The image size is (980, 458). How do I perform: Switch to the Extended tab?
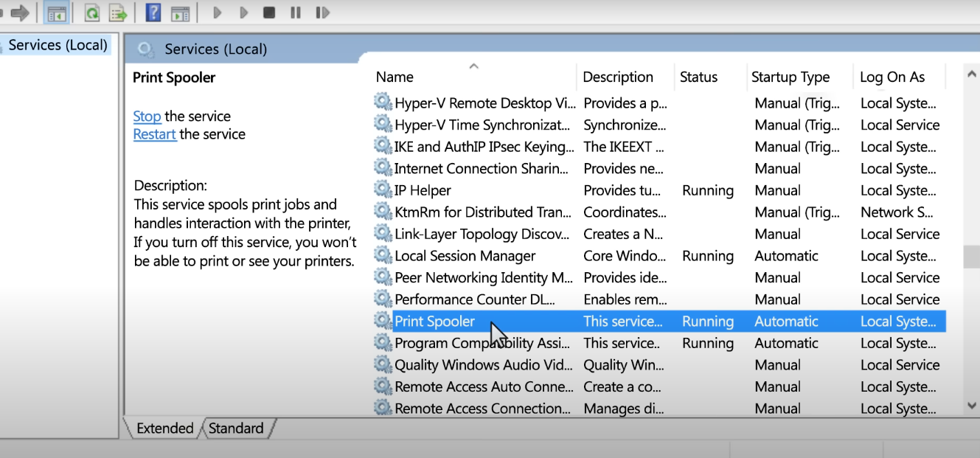click(x=164, y=428)
